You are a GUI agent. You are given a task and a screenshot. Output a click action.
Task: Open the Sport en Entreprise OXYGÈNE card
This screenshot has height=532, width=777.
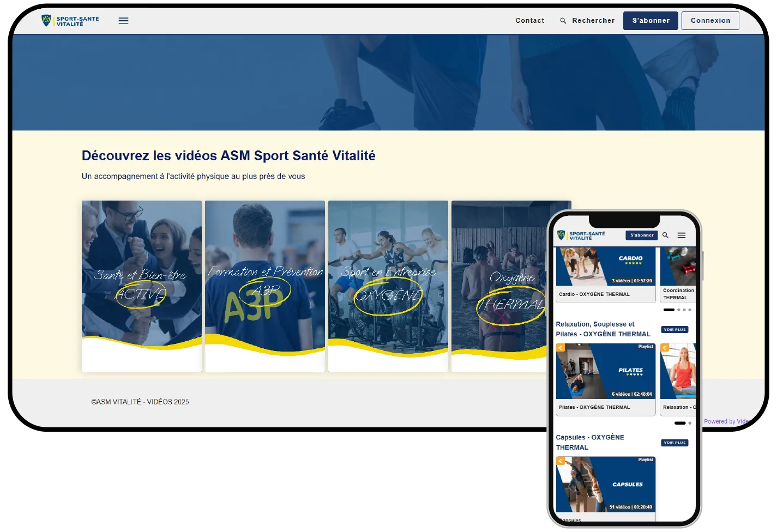coord(388,286)
